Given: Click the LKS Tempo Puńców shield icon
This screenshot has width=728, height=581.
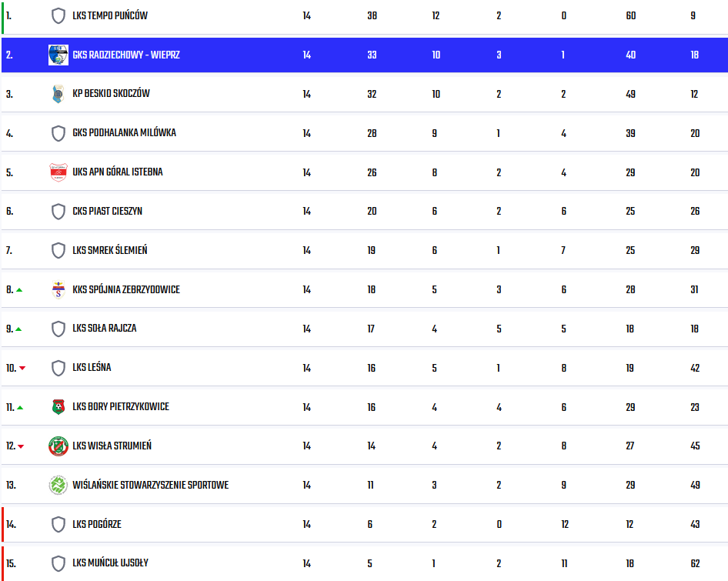Looking at the screenshot, I should click(x=58, y=16).
